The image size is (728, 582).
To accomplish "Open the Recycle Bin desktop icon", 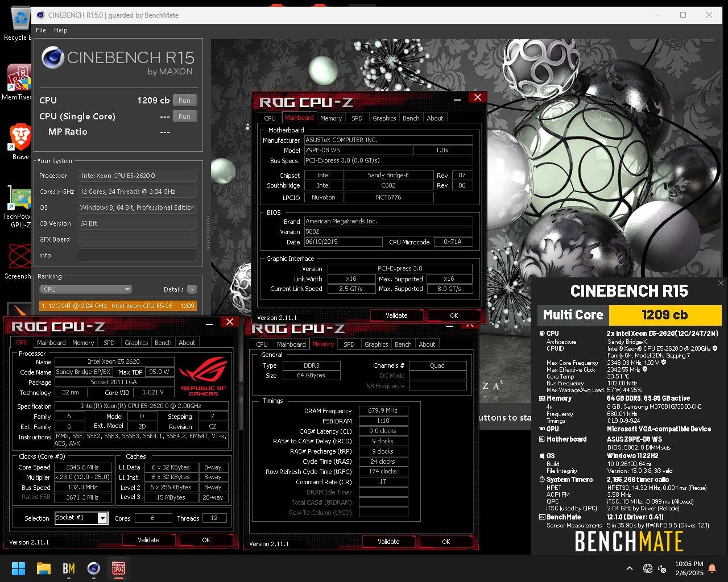I will coord(20,23).
